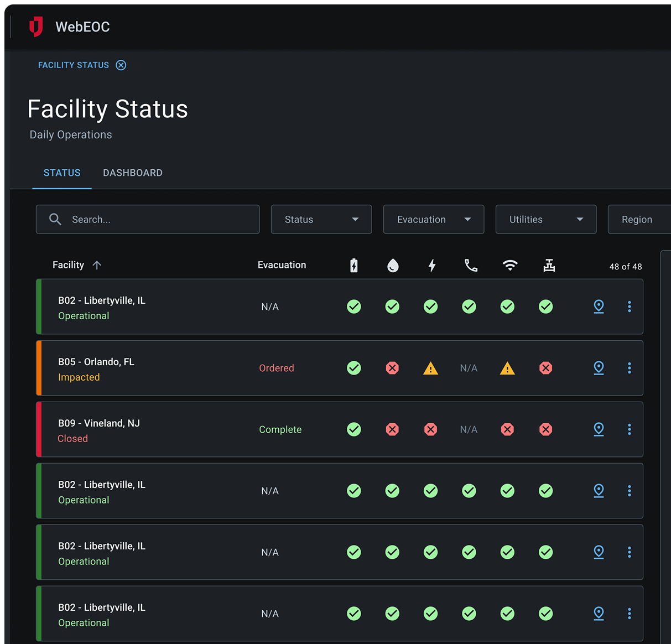Expand the Status filter dropdown
Viewport: 671px width, 644px height.
click(x=321, y=220)
